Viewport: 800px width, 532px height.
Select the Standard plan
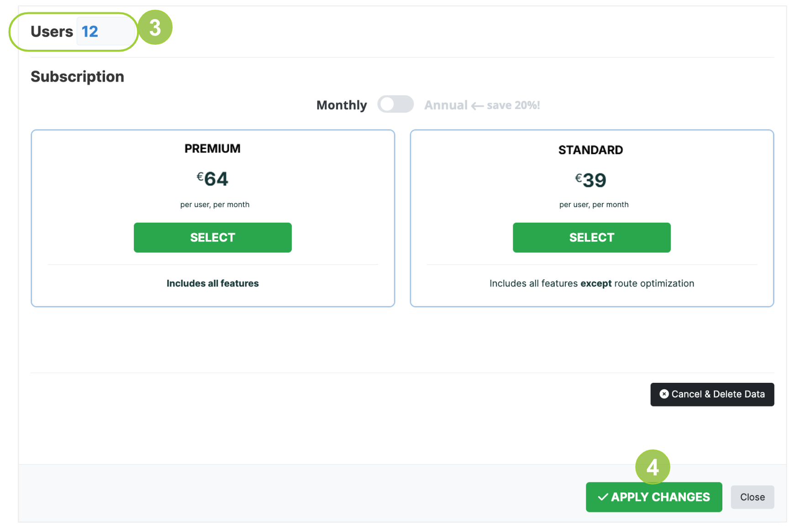[x=591, y=237]
